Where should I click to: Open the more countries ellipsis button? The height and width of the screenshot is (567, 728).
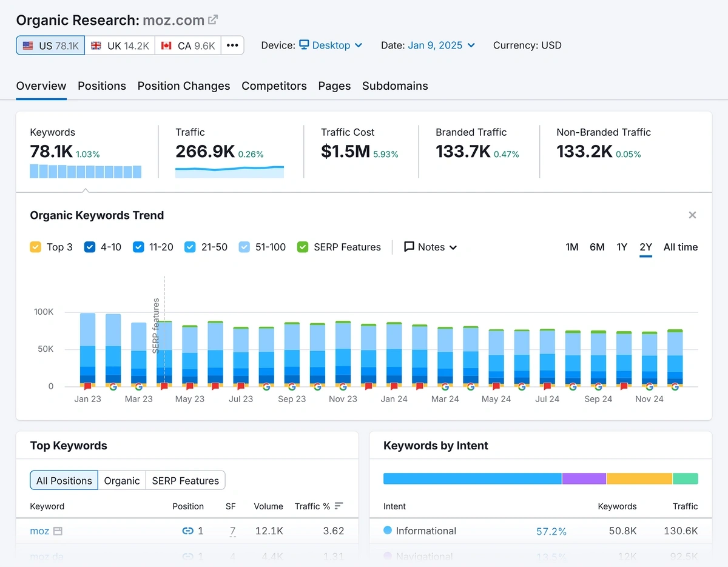click(x=232, y=45)
